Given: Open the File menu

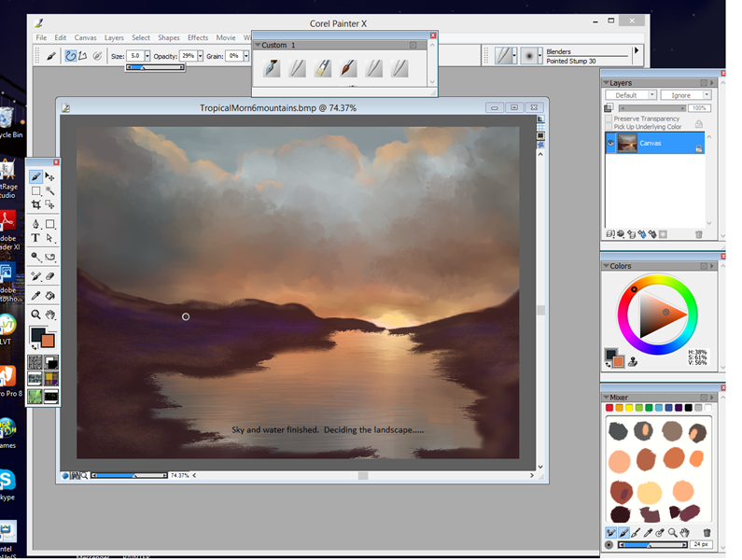Looking at the screenshot, I should (41, 37).
